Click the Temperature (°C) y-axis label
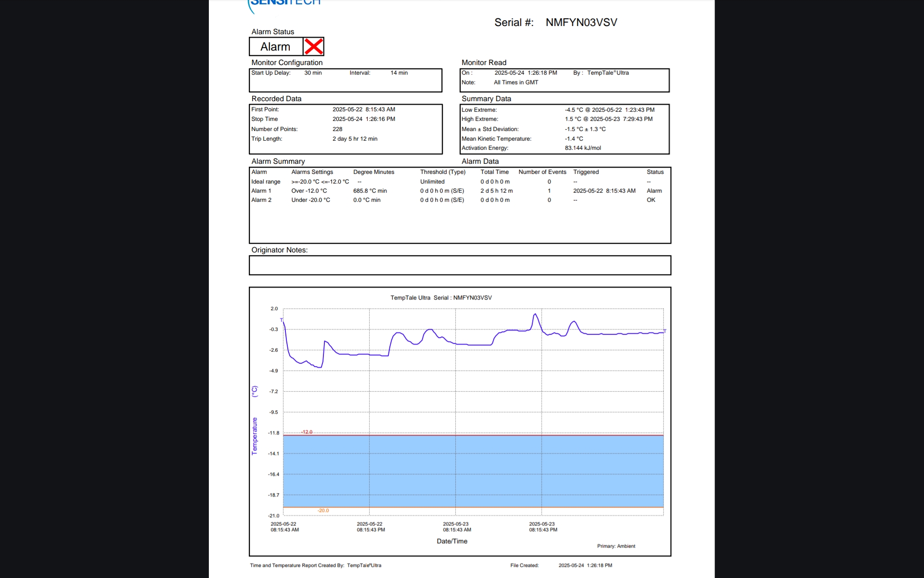Image resolution: width=924 pixels, height=578 pixels. pos(255,420)
